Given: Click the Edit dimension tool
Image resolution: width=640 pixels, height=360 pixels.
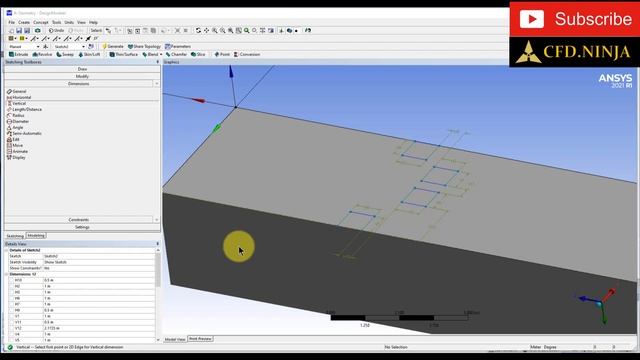Looking at the screenshot, I should click(13, 139).
